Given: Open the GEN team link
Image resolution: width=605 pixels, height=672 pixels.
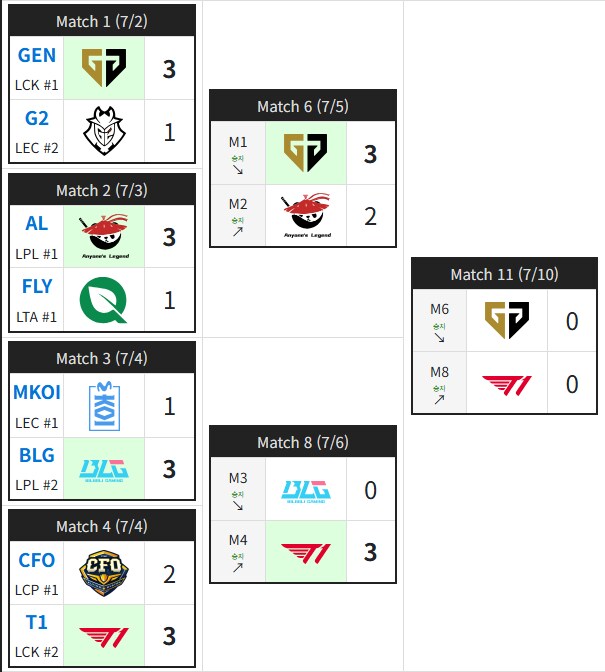Looking at the screenshot, I should click(37, 55).
